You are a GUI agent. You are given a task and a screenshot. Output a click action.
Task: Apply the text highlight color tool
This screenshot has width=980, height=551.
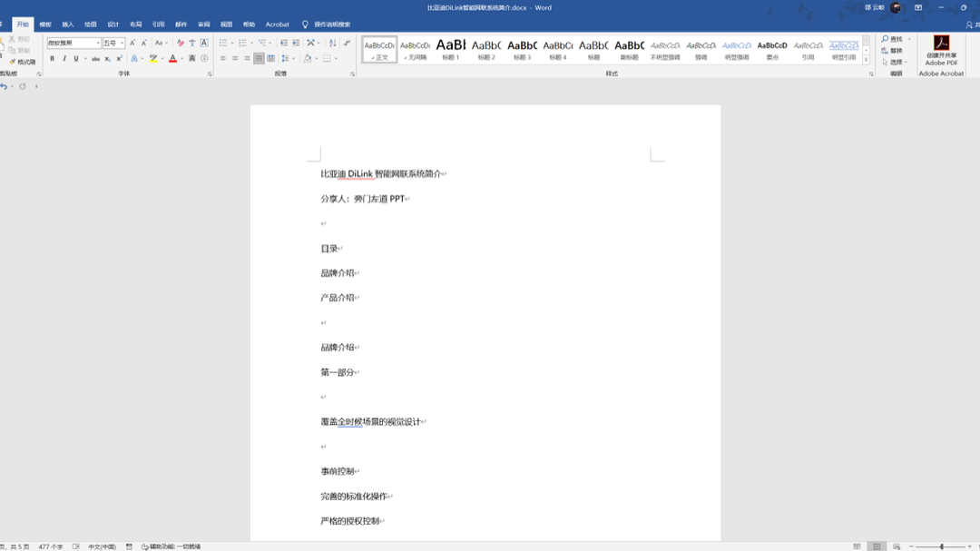(x=153, y=59)
